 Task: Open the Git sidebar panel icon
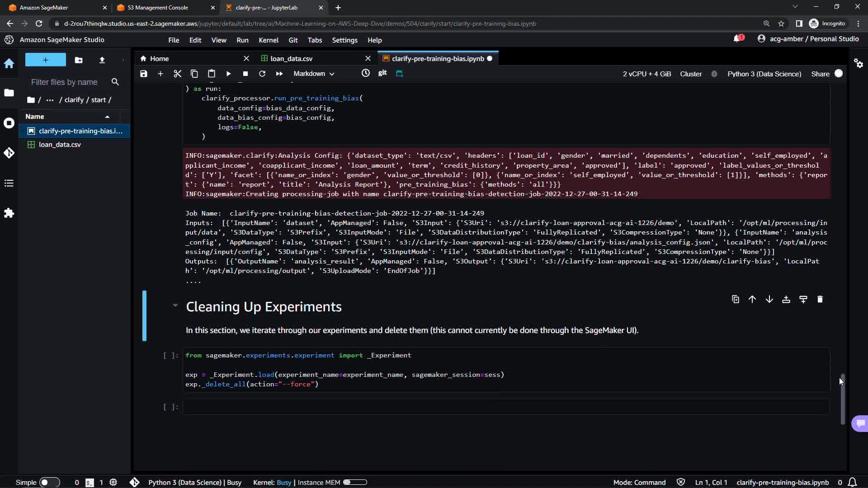9,153
